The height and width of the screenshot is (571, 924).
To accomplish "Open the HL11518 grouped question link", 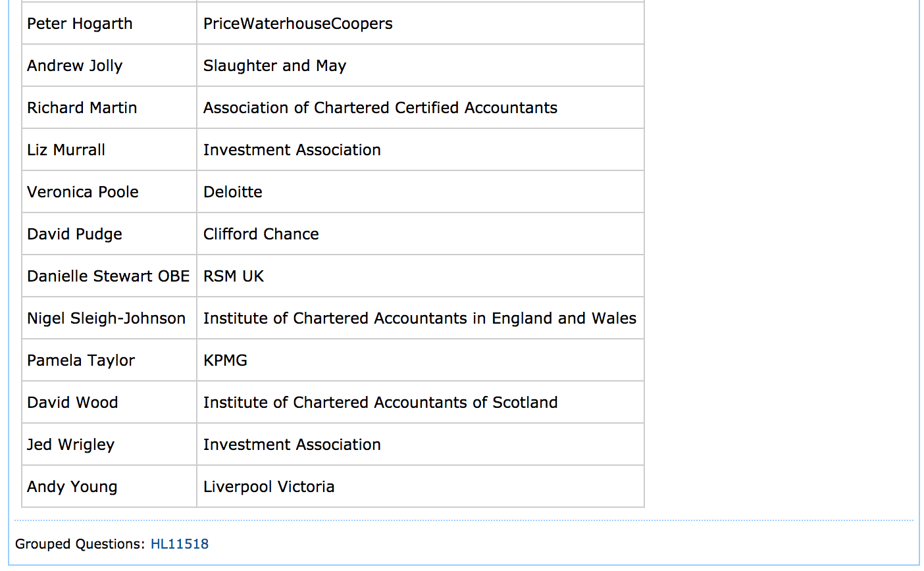I will 179,544.
